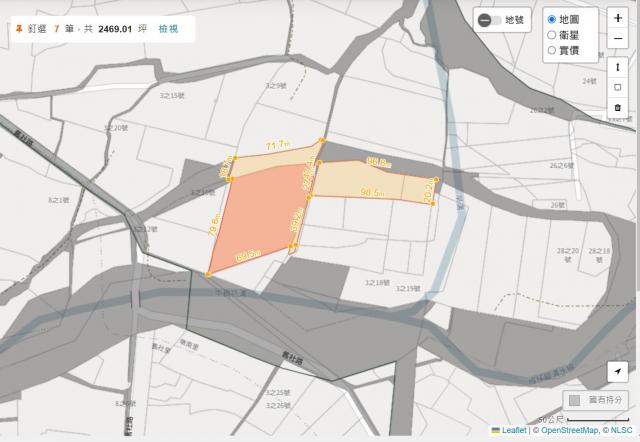This screenshot has width=640, height=442.
Task: Open the 檢視 view link
Action: pyautogui.click(x=168, y=28)
